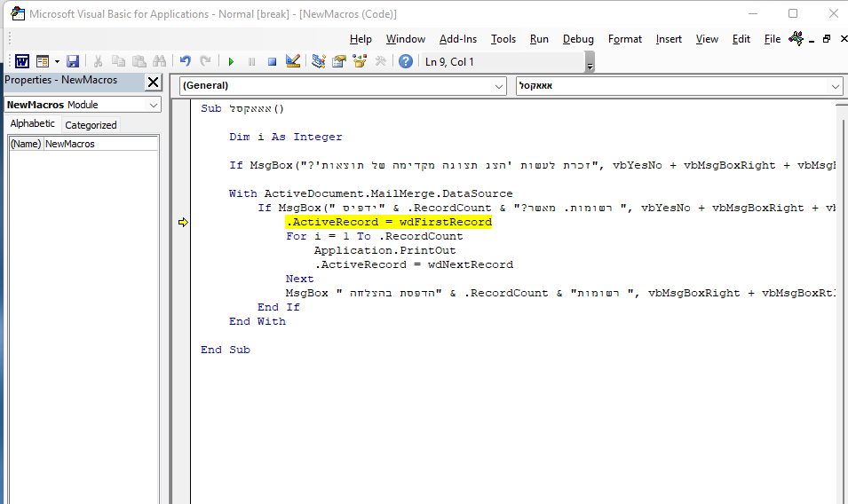Click the Paste clipboard icon
The width and height of the screenshot is (848, 504).
tap(139, 61)
